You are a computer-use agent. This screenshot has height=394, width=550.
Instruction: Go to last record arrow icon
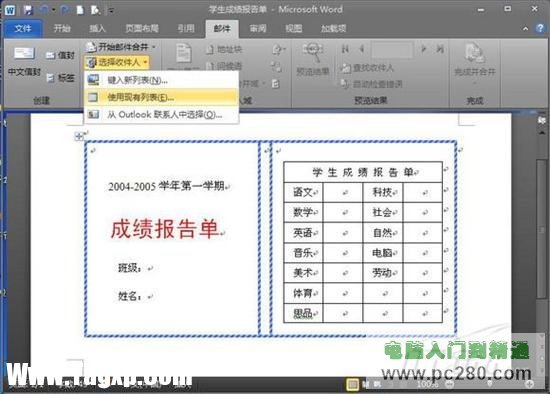[440, 49]
